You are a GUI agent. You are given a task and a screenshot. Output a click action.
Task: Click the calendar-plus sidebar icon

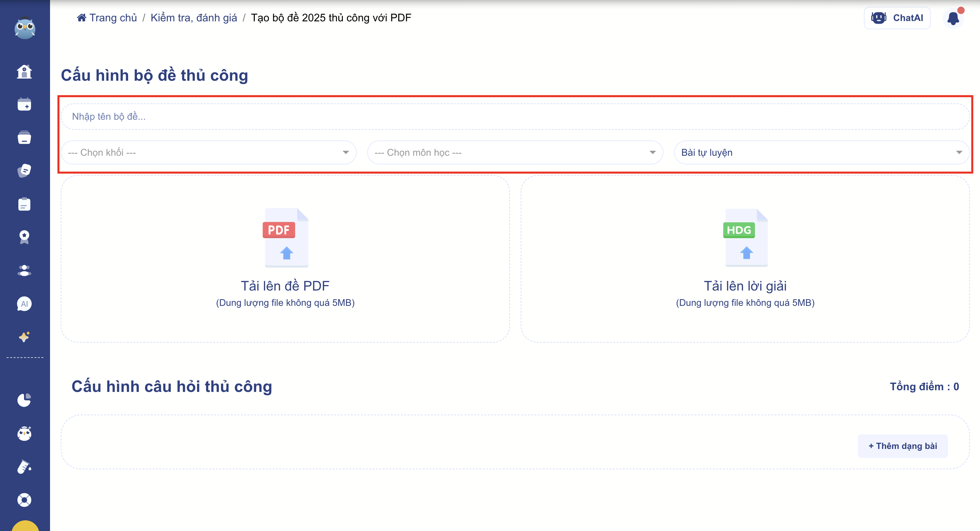tap(24, 104)
